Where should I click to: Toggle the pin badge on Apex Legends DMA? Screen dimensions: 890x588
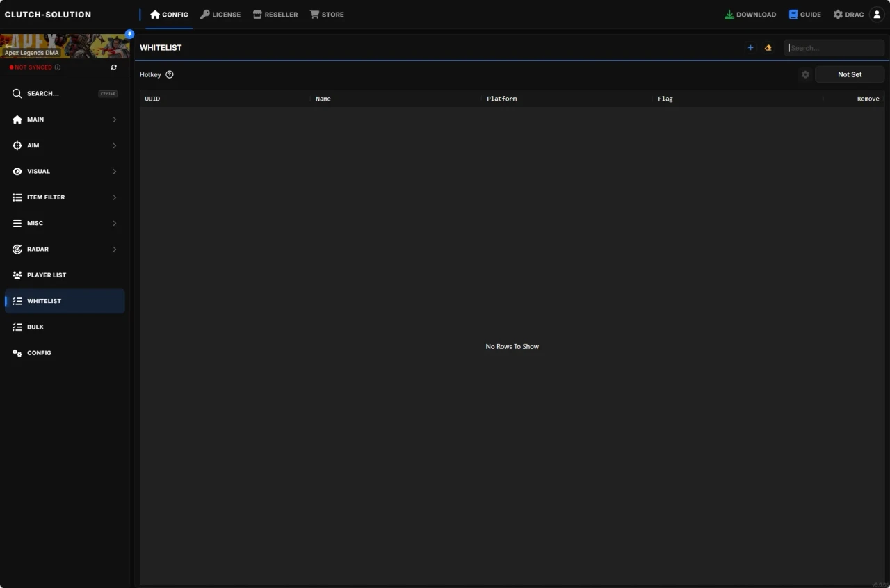pyautogui.click(x=129, y=33)
